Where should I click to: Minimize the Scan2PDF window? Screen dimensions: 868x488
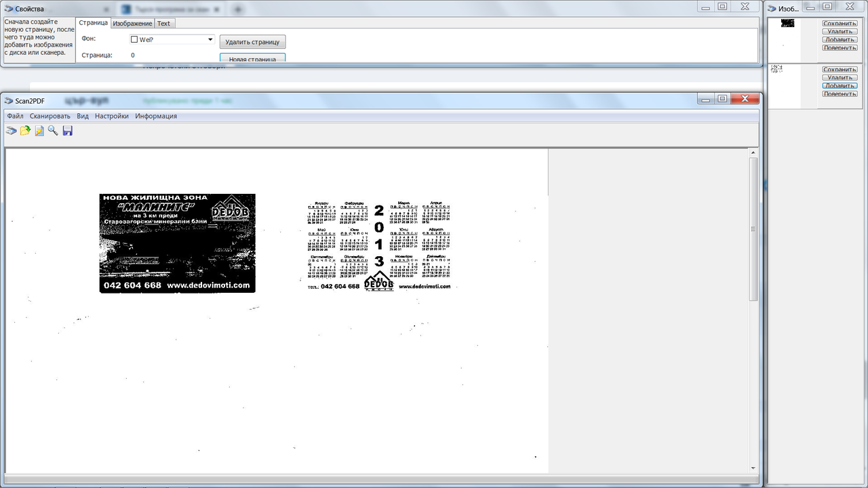click(706, 99)
